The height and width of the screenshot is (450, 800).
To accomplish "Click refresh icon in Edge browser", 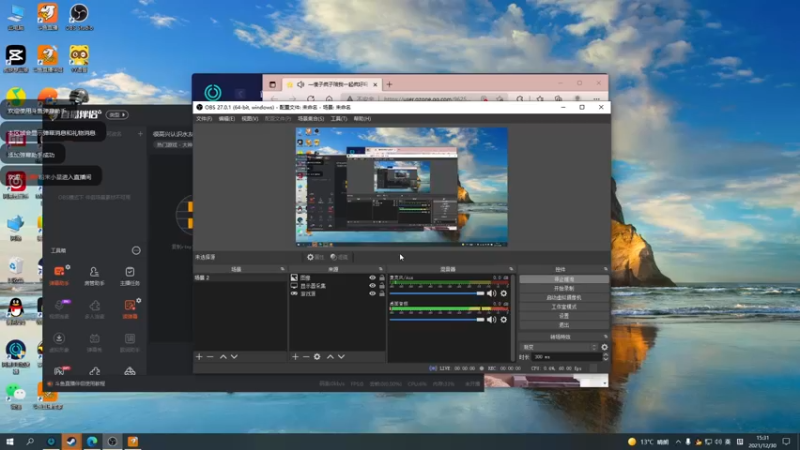I will point(311,98).
